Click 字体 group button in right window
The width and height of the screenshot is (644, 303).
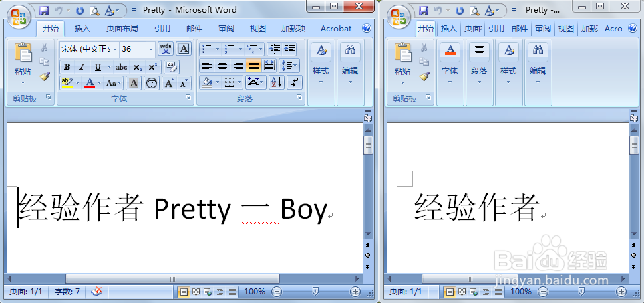(450, 64)
